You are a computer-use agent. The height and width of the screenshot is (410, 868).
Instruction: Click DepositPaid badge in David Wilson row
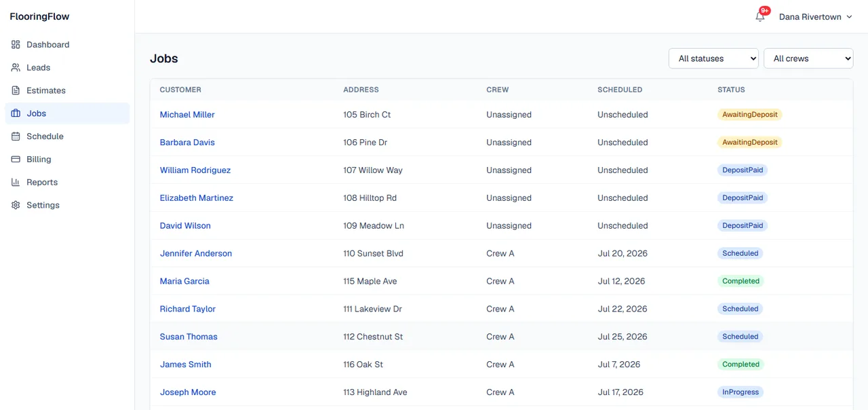(x=743, y=226)
